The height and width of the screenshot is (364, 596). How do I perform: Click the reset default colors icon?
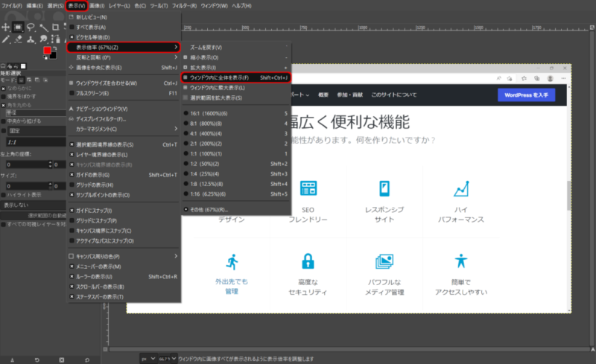(x=45, y=57)
